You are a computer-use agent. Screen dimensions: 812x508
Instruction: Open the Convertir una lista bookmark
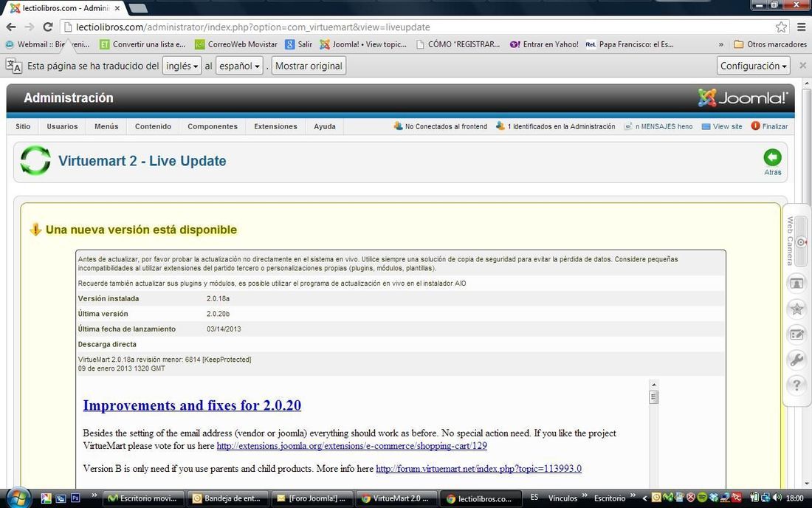tap(142, 44)
